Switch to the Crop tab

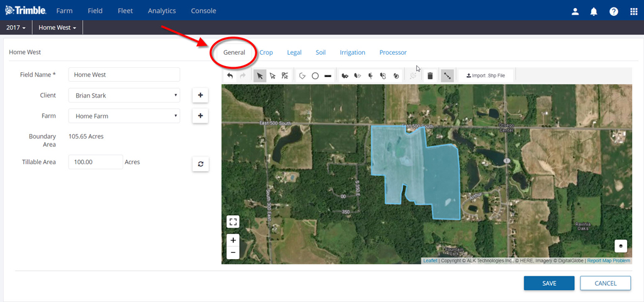click(x=266, y=53)
